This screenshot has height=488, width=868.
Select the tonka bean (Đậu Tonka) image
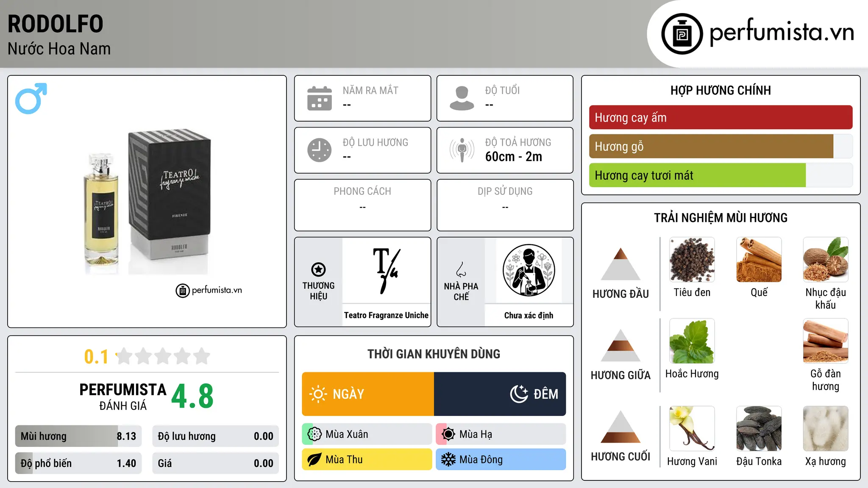759,429
